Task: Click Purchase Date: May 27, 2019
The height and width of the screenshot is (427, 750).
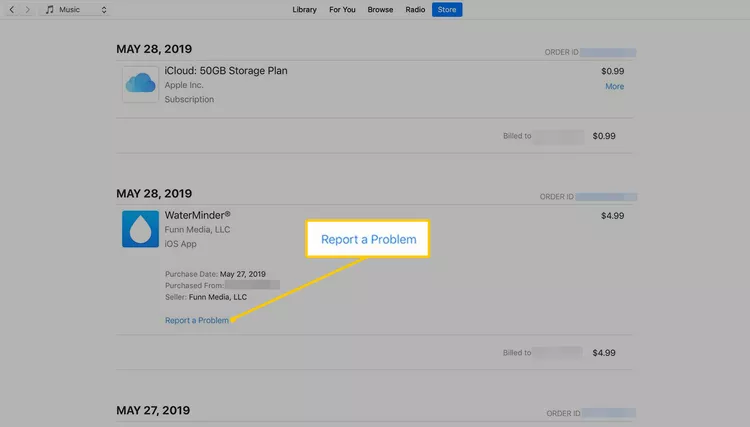Action: [215, 274]
